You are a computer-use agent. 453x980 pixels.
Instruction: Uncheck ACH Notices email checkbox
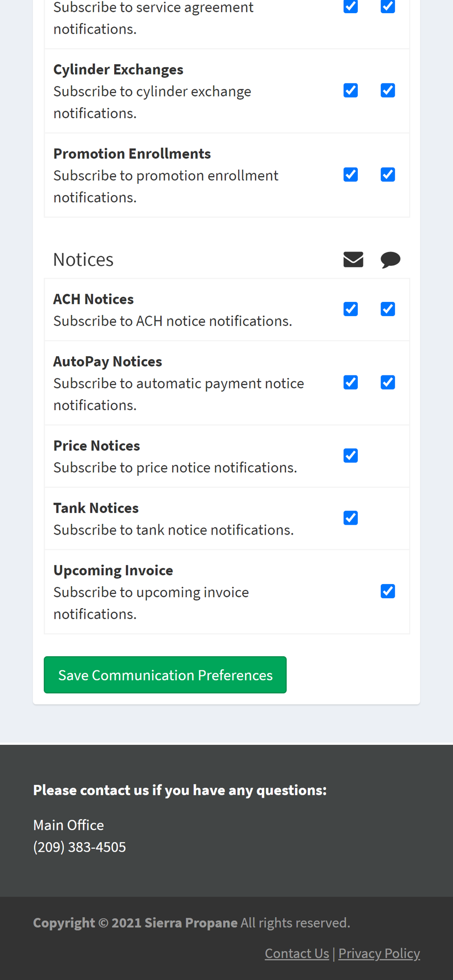[x=351, y=309]
